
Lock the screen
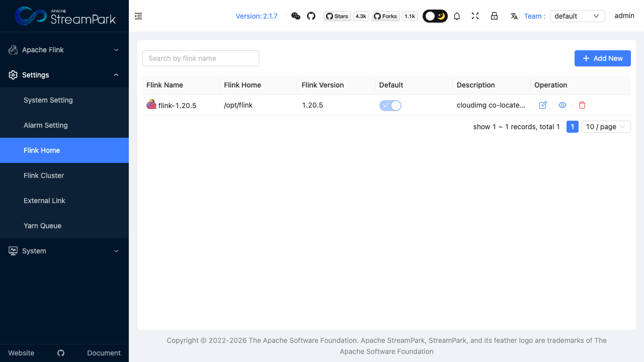pyautogui.click(x=494, y=16)
